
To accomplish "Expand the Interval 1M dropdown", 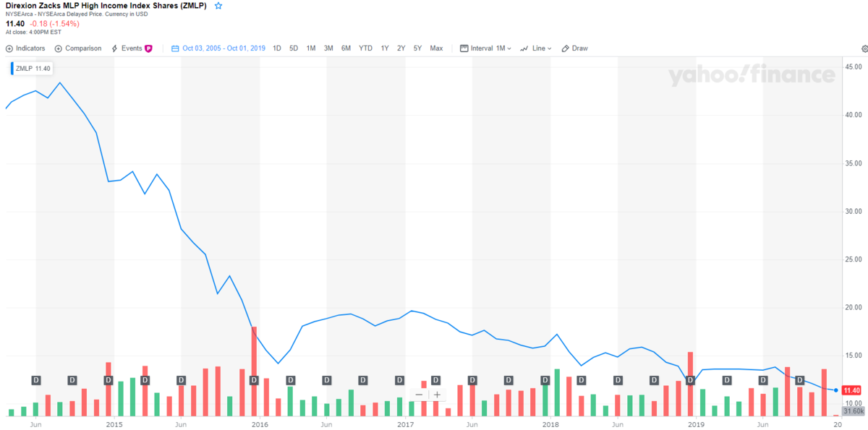I will (x=486, y=48).
